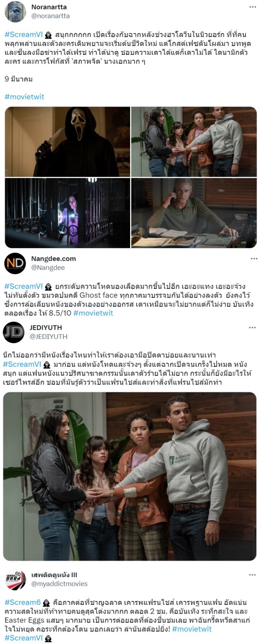The height and width of the screenshot is (644, 261).
Task: Open more options on Nangdee.com tweet
Action: [x=253, y=259]
